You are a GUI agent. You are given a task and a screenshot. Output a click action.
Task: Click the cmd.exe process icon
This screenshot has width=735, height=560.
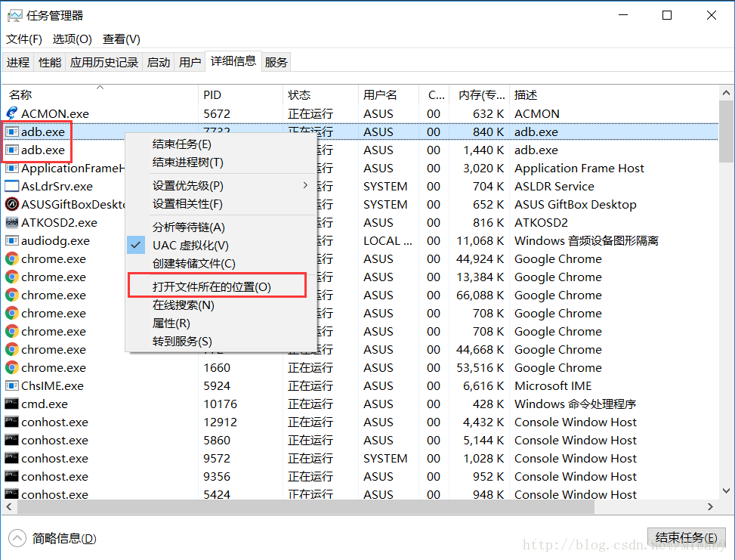[x=12, y=404]
